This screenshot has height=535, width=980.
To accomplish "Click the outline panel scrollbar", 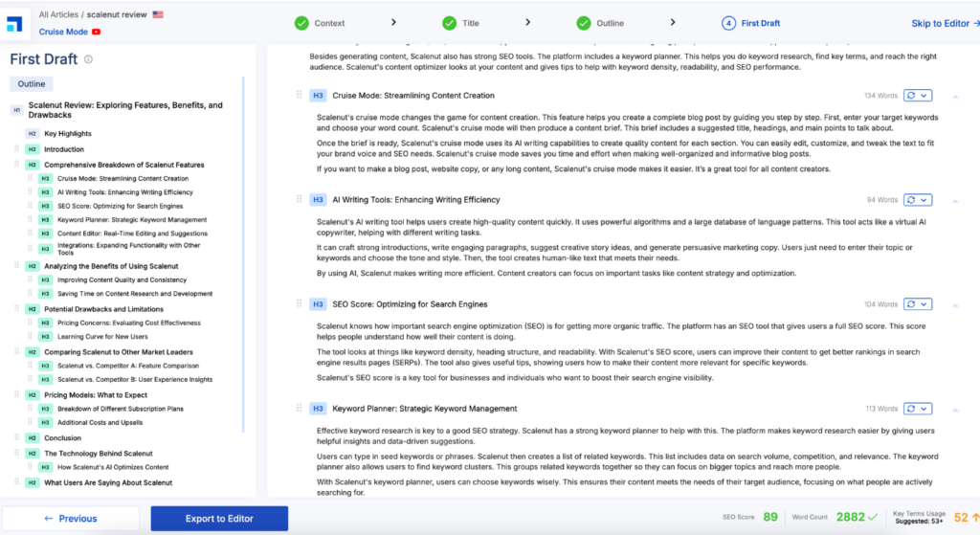I will [243, 255].
